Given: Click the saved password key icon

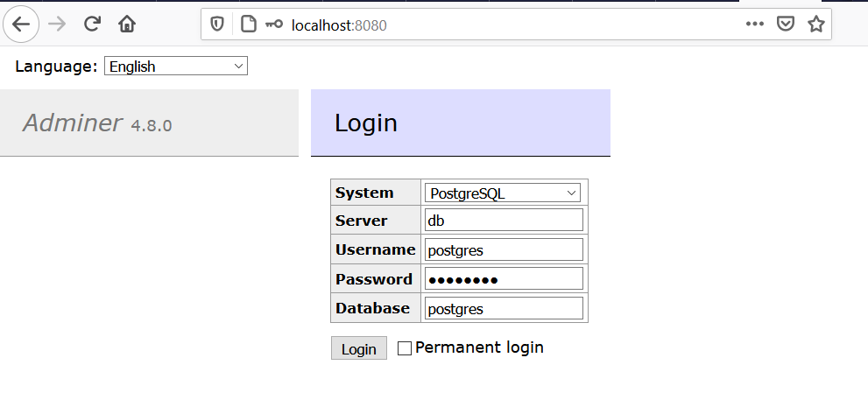Looking at the screenshot, I should [274, 25].
